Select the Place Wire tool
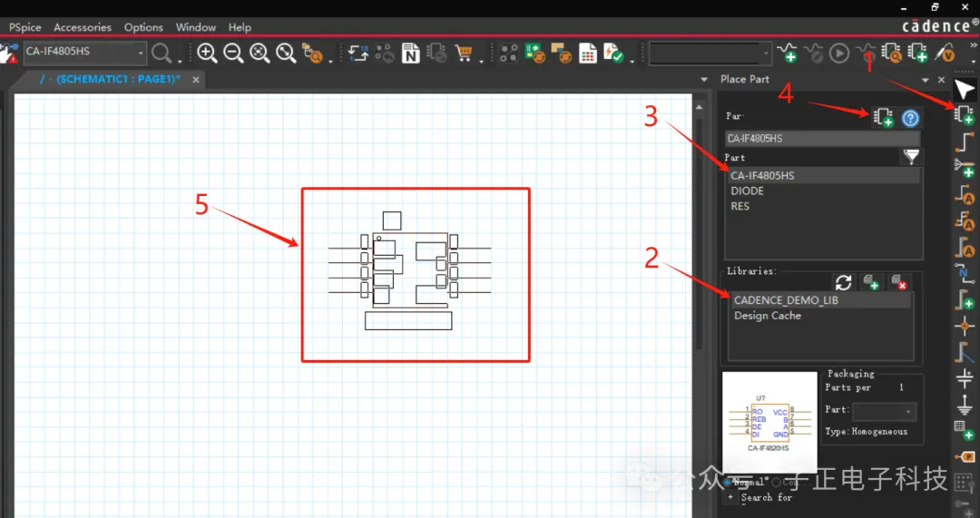The width and height of the screenshot is (980, 518). pos(965,142)
